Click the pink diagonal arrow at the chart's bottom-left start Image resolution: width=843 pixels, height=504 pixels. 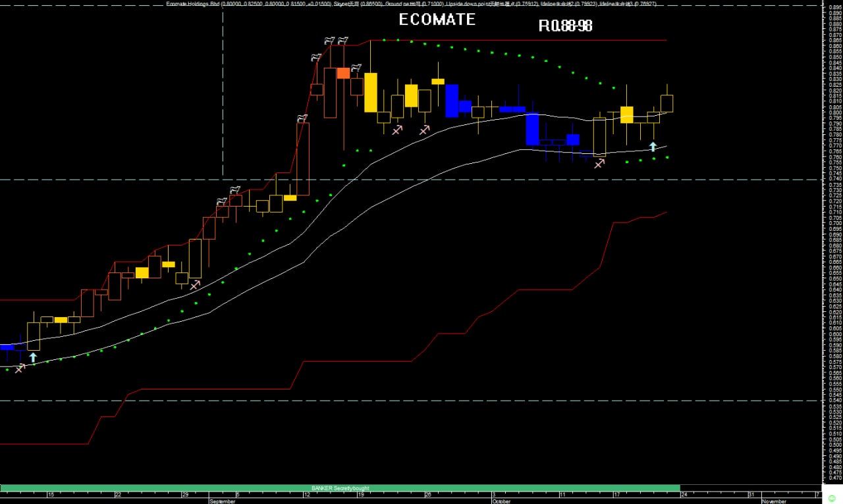[19, 369]
